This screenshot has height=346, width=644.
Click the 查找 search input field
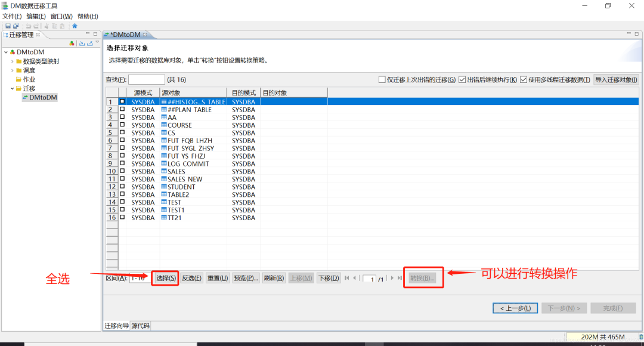(x=147, y=80)
